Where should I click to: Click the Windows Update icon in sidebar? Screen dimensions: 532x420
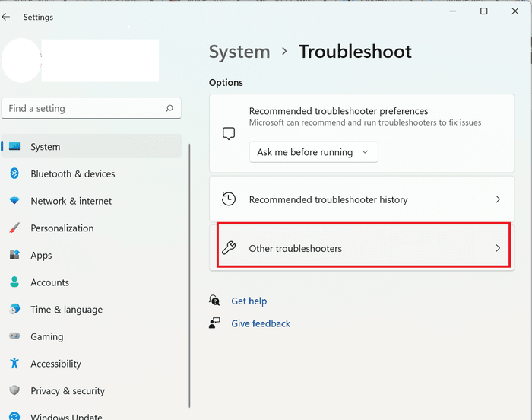coord(14,416)
